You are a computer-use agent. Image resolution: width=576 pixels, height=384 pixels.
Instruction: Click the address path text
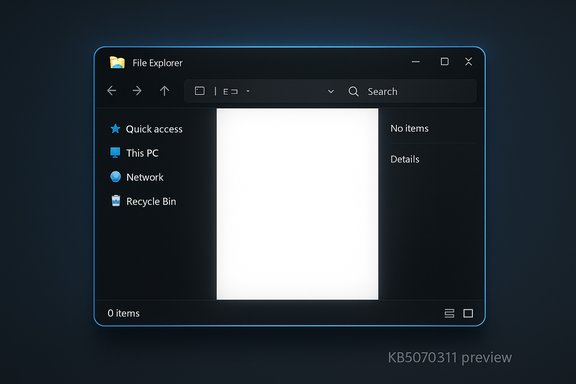pos(231,91)
